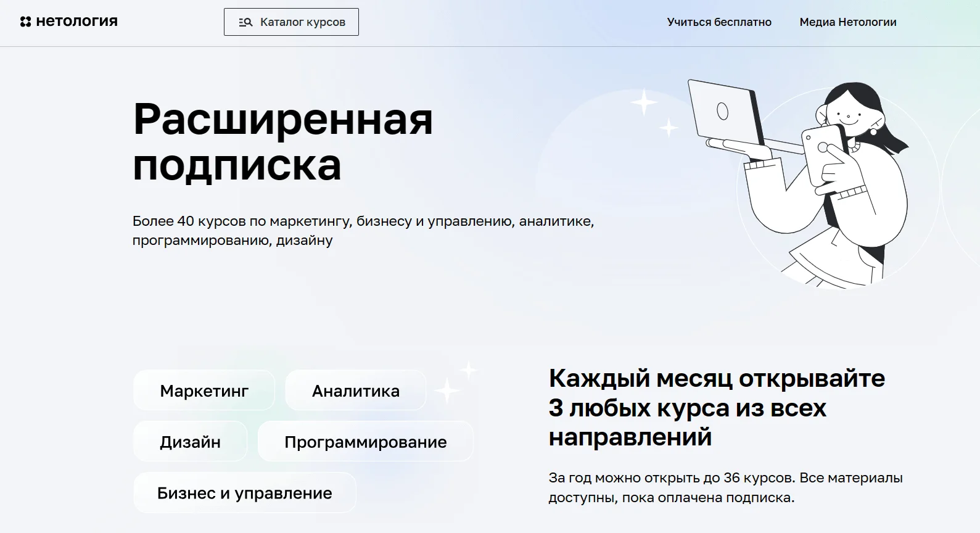Screen dimensions: 980x533
Task: Choose the Дизайн category chip
Action: click(x=191, y=442)
